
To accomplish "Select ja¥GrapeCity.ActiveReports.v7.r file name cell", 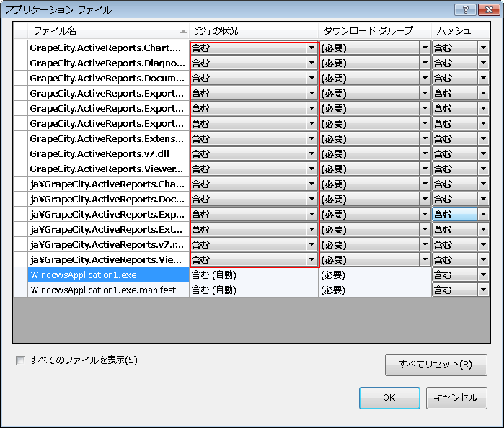I will (108, 244).
